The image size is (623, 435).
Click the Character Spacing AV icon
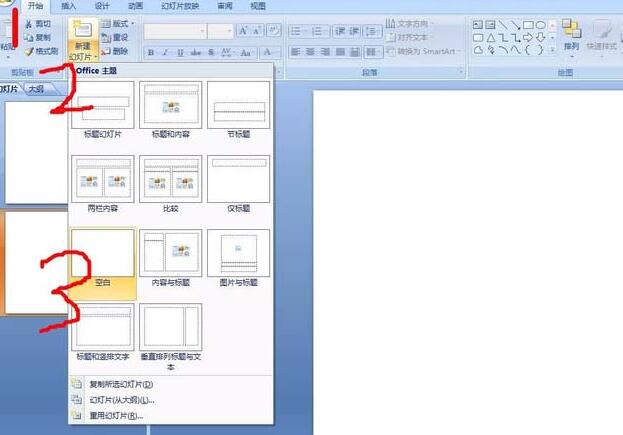[226, 52]
